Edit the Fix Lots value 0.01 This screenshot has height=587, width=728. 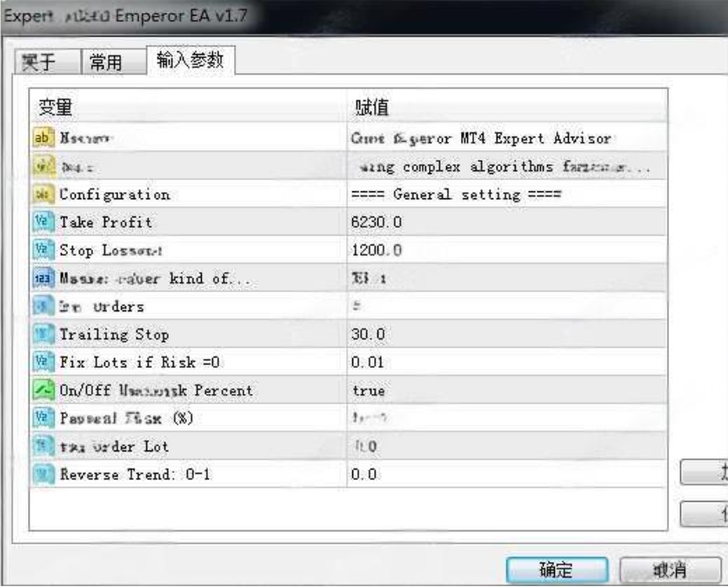click(369, 363)
